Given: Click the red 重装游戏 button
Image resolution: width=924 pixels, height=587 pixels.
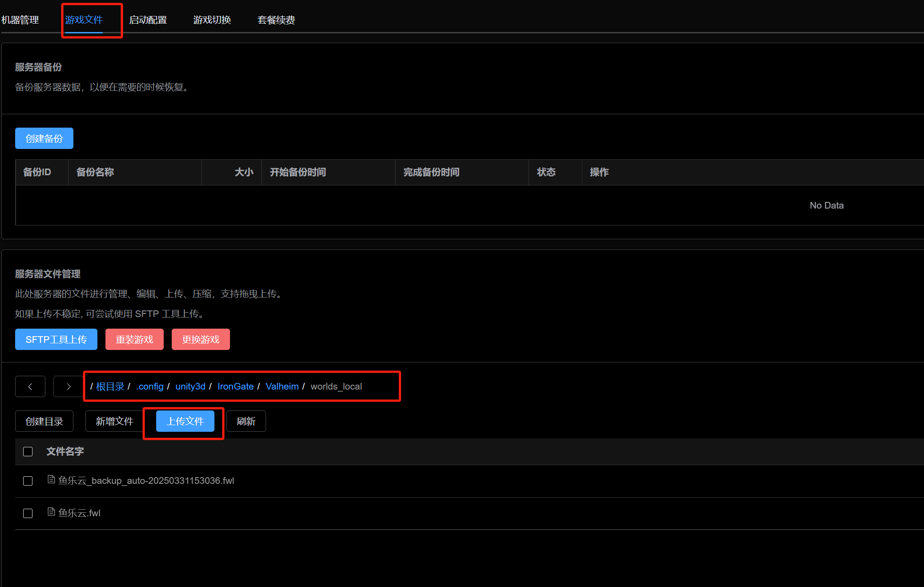Looking at the screenshot, I should pyautogui.click(x=134, y=340).
